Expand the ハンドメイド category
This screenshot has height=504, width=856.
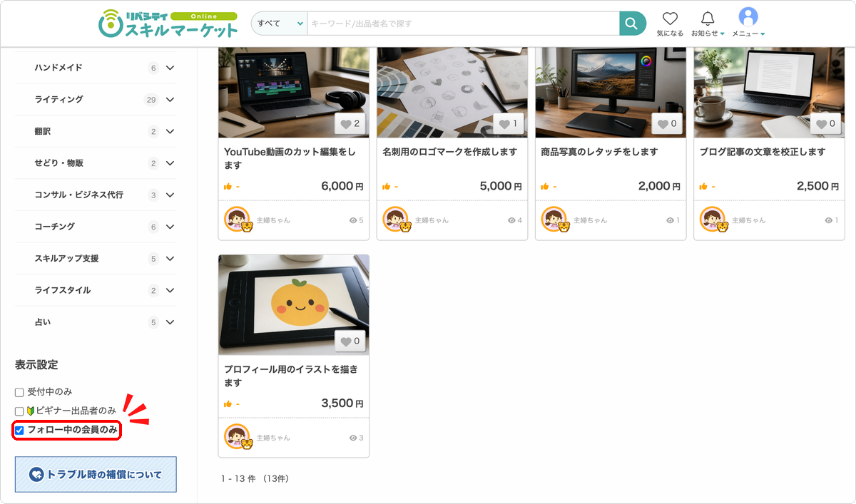click(x=170, y=68)
